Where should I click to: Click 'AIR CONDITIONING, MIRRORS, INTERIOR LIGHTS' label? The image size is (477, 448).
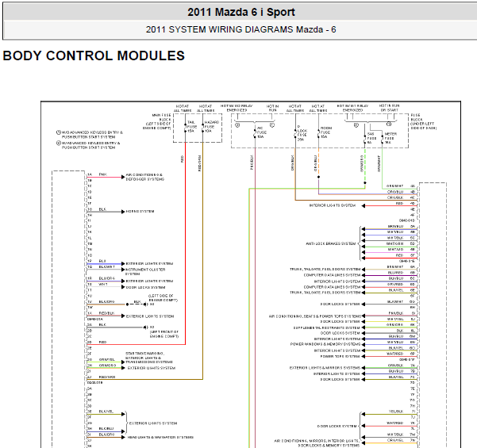click(317, 442)
